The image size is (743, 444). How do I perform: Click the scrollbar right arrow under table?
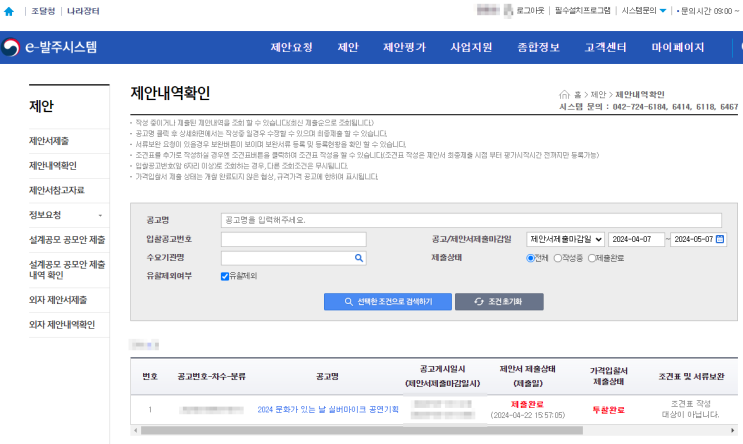(x=733, y=430)
